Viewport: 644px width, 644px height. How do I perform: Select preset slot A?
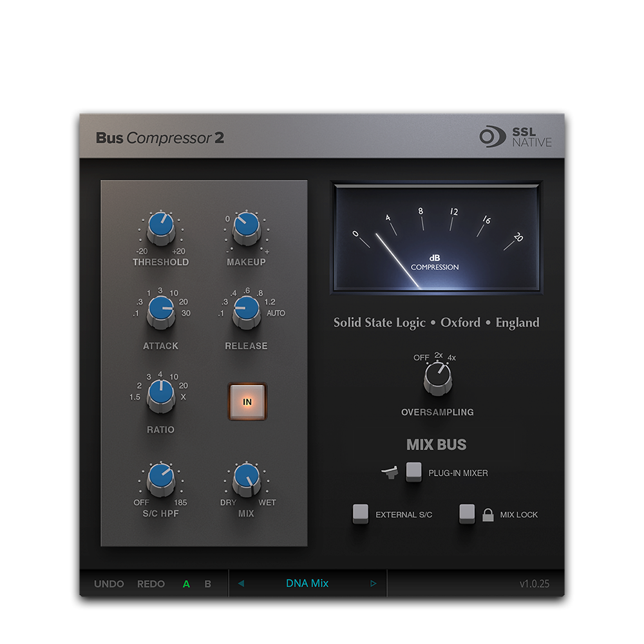pos(187,583)
